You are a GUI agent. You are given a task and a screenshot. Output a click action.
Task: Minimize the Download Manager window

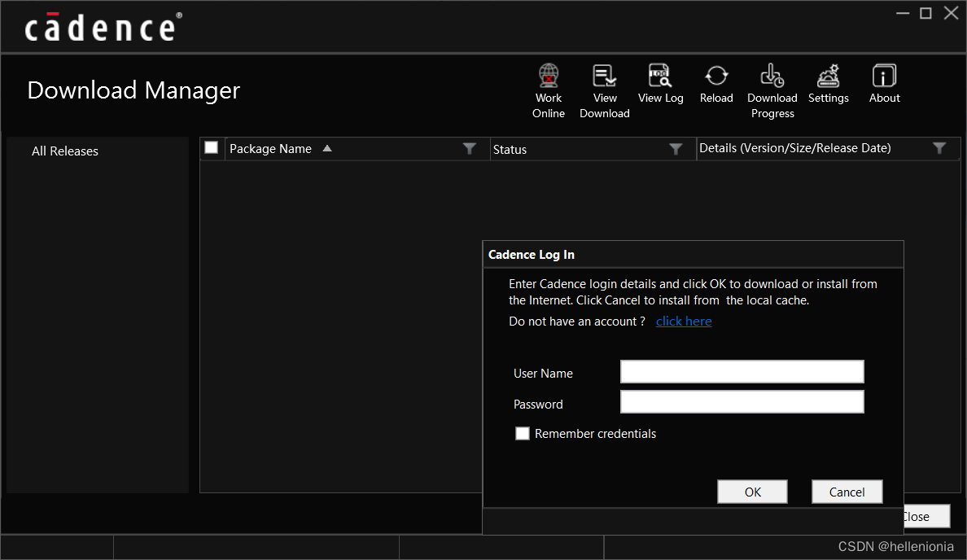coord(903,13)
